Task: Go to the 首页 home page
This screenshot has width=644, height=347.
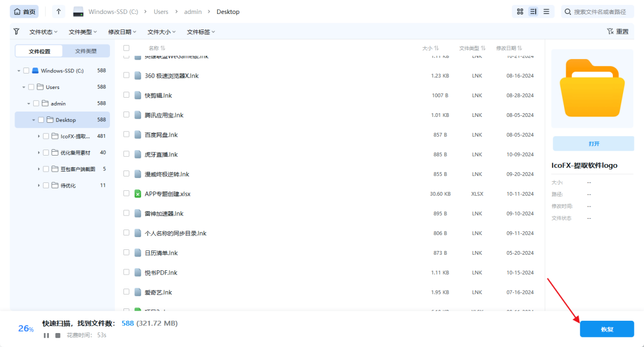Action: [x=24, y=11]
